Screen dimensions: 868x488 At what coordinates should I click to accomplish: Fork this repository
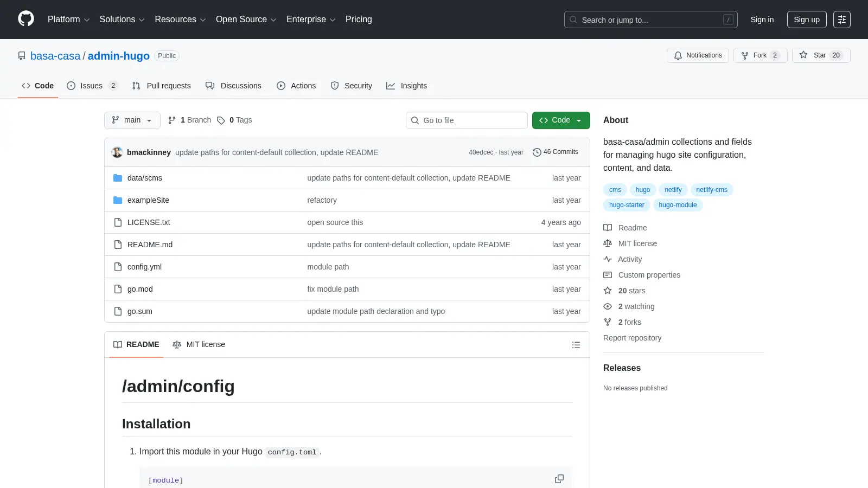[x=760, y=55]
